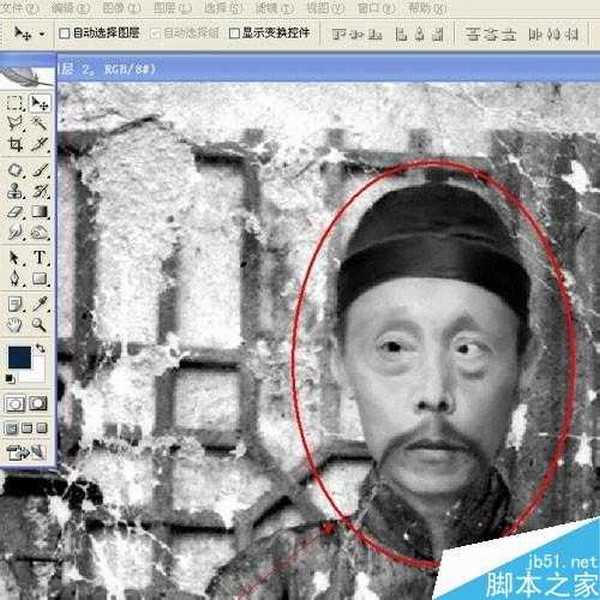The image size is (600, 600).
Task: Swap foreground and background colors
Action: point(40,348)
